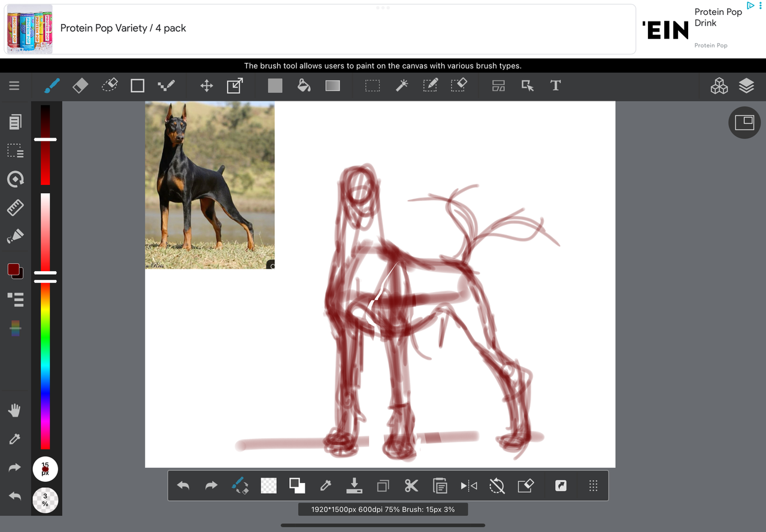Screen dimensions: 766x532
Task: Click the AdChoices triangle icon
Action: (750, 6)
